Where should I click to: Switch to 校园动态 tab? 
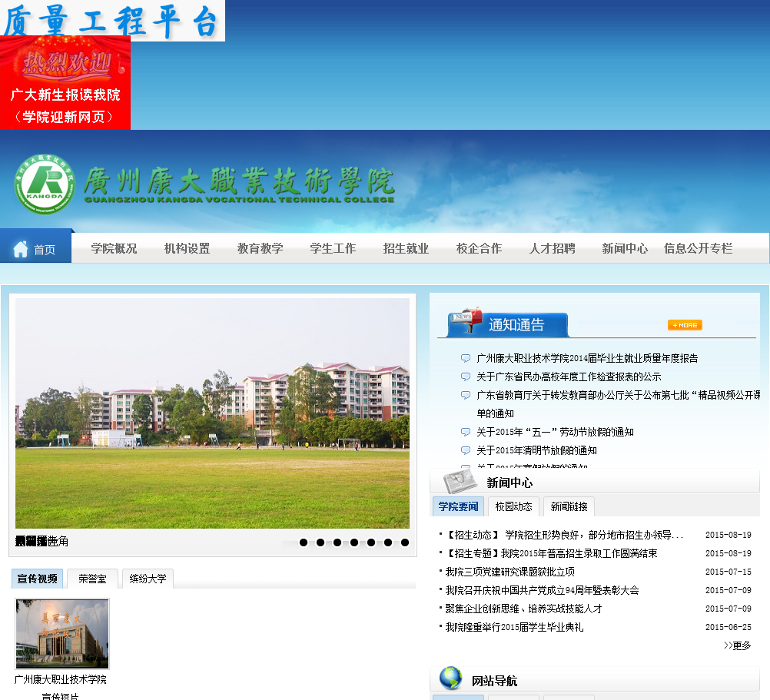[513, 506]
